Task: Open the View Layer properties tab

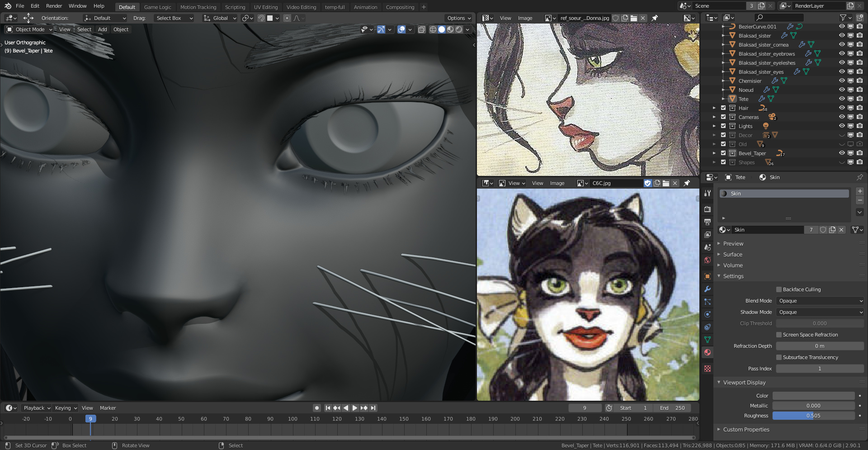Action: point(708,235)
